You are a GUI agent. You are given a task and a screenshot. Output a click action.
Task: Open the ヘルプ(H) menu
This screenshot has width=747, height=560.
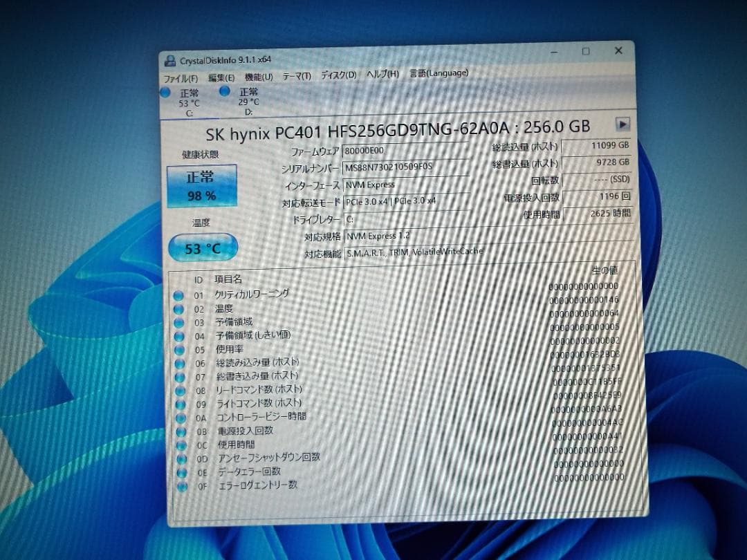click(x=382, y=73)
